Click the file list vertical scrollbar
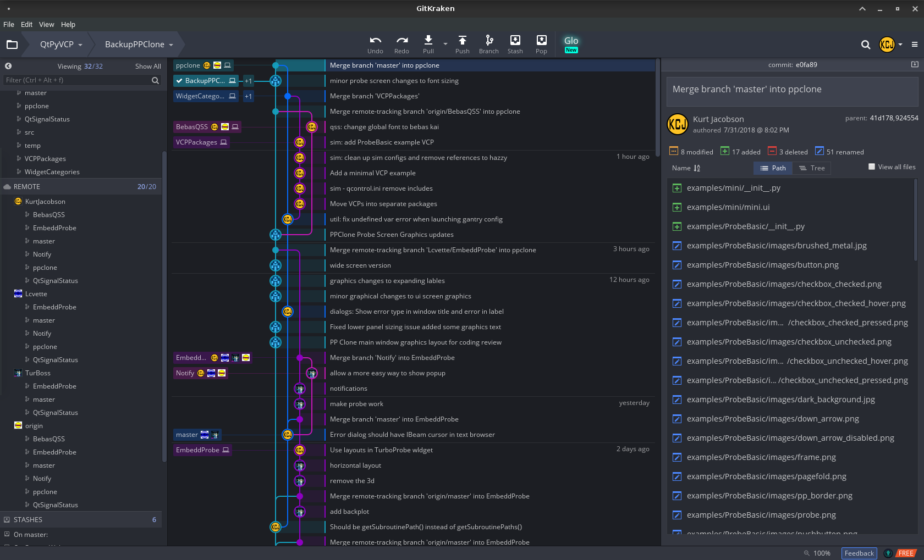 point(916,220)
